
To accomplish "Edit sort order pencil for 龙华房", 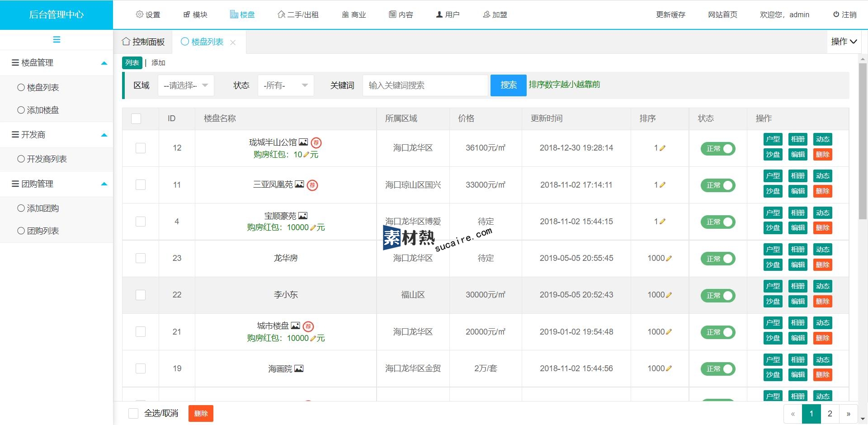I will coord(669,258).
